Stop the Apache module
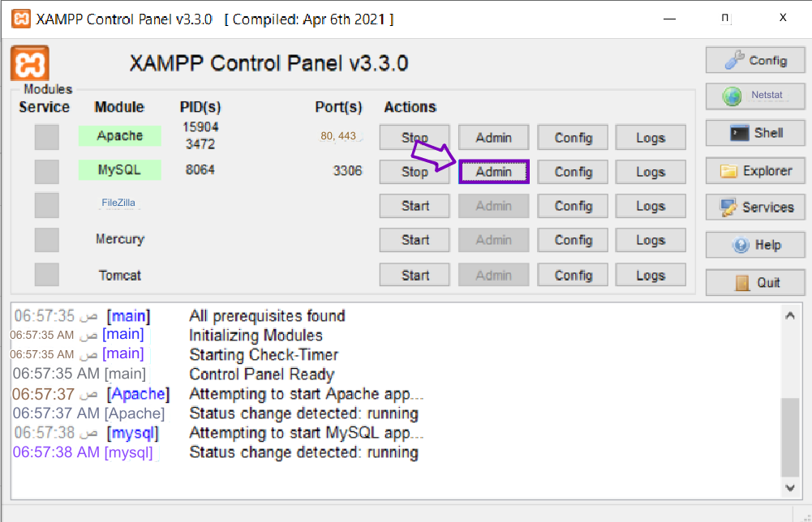Image resolution: width=812 pixels, height=522 pixels. click(x=415, y=138)
